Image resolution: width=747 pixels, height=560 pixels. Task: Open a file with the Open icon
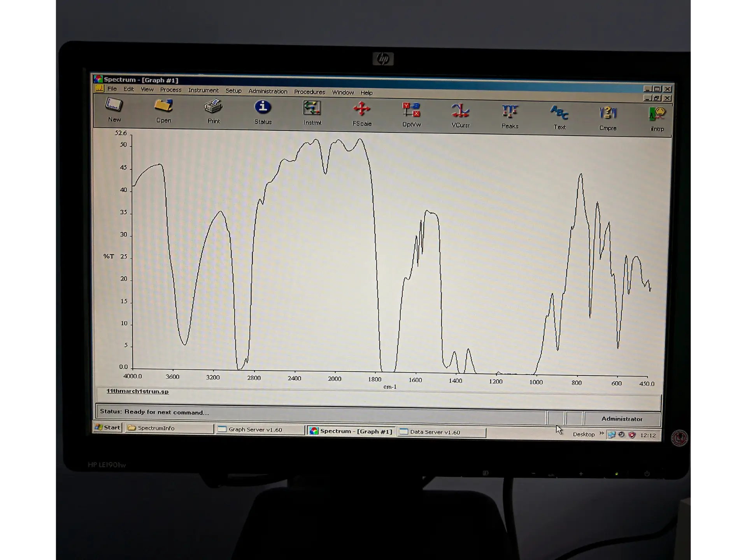click(163, 107)
